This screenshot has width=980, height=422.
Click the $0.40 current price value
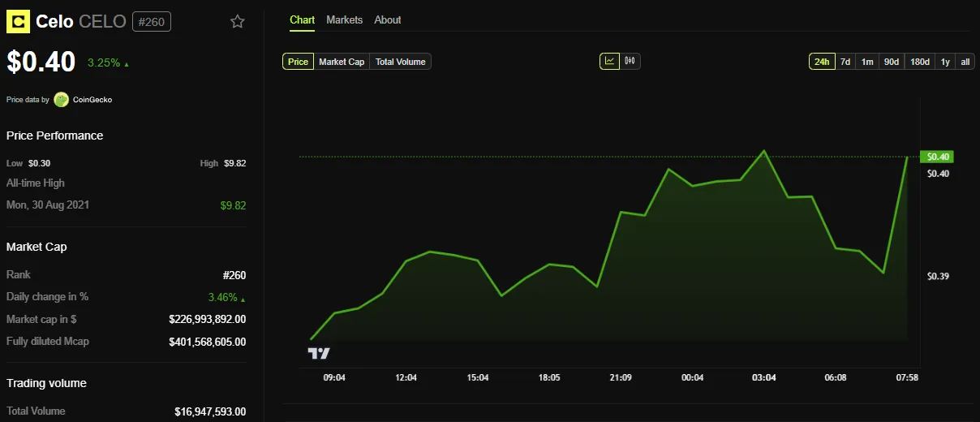[41, 62]
